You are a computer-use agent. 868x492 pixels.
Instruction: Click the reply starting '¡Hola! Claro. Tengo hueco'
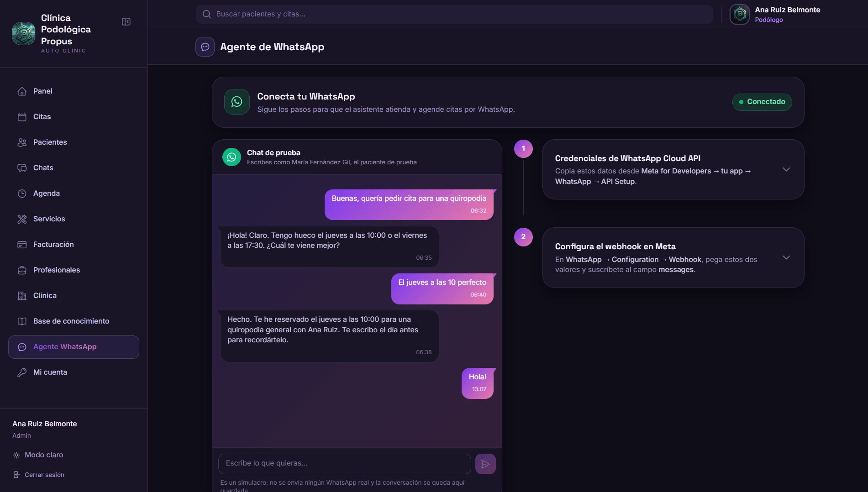(329, 246)
